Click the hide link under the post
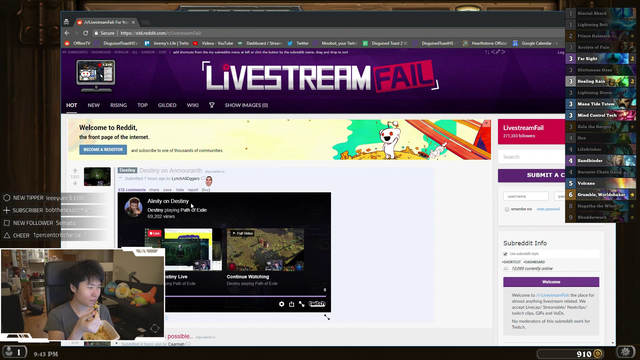 coord(180,190)
